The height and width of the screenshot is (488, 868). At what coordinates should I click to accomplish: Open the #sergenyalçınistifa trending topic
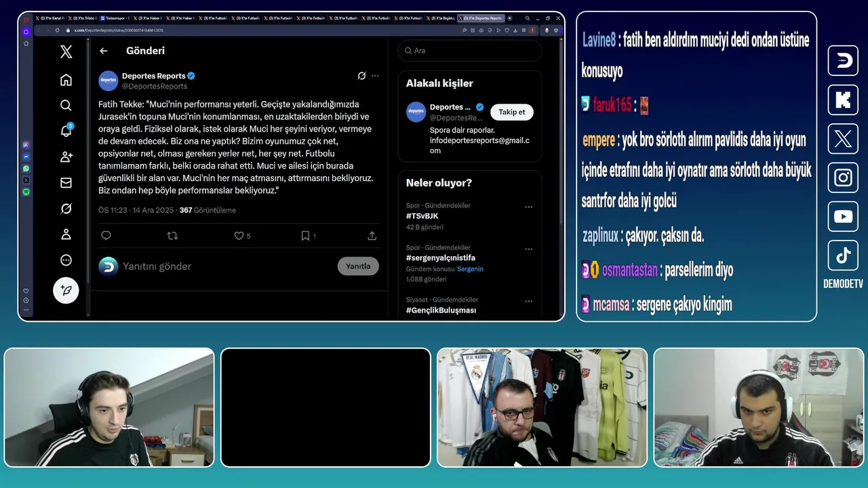click(x=441, y=258)
